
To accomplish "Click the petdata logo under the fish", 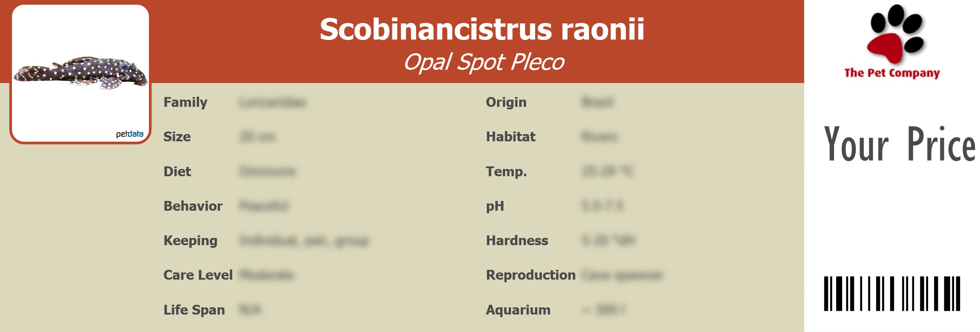I will 130,134.
